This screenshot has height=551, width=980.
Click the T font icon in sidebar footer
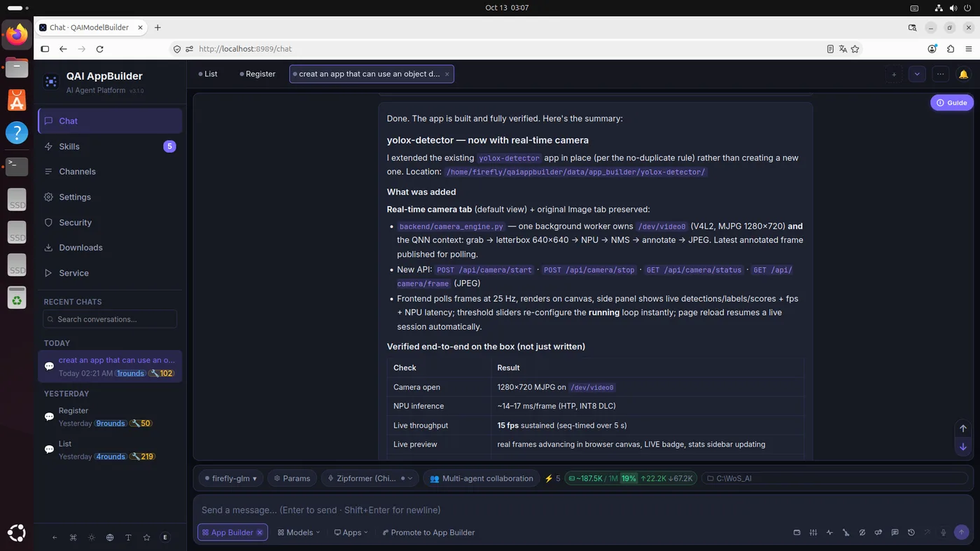(x=128, y=538)
